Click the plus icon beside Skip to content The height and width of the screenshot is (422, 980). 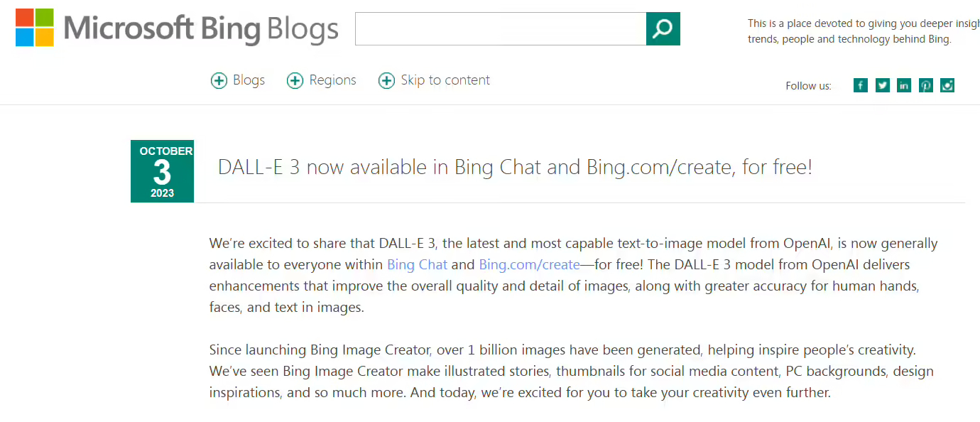[x=386, y=80]
